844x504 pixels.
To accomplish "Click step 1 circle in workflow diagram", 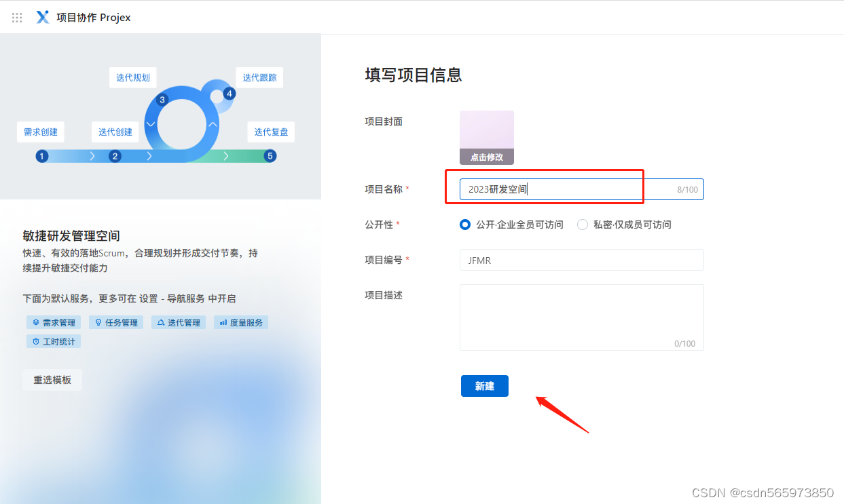I will coord(42,156).
